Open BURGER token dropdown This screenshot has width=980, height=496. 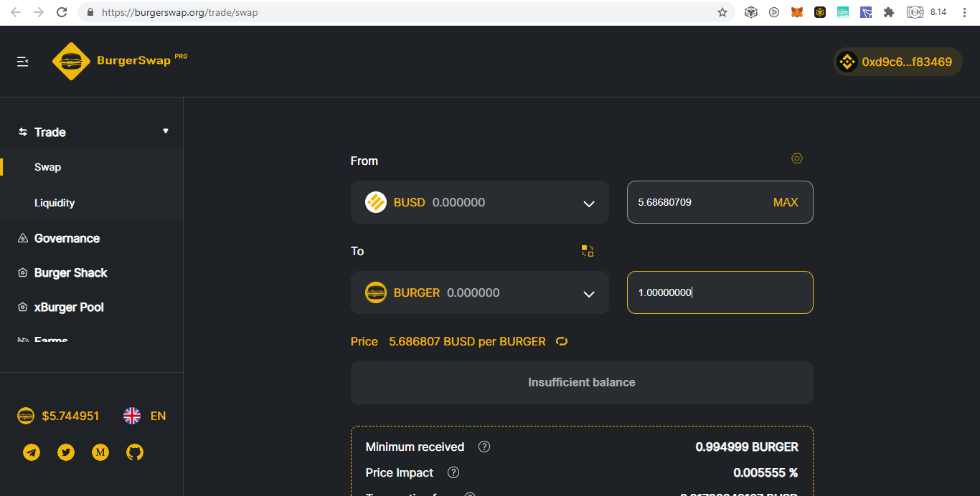point(480,292)
